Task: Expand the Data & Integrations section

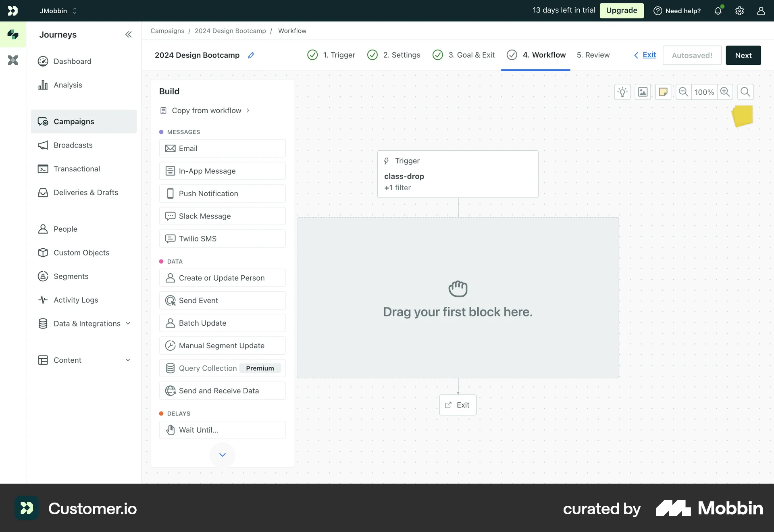Action: 128,323
